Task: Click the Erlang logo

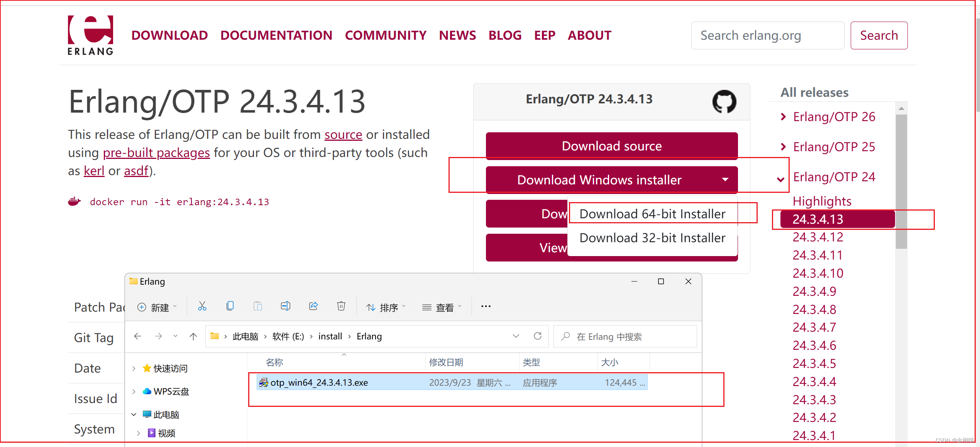Action: (x=90, y=35)
